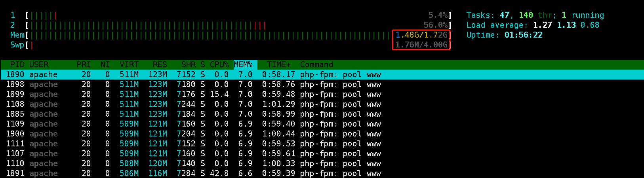Click the TIME+ value 1:00.44
The image size is (644, 178).
pyautogui.click(x=279, y=134)
